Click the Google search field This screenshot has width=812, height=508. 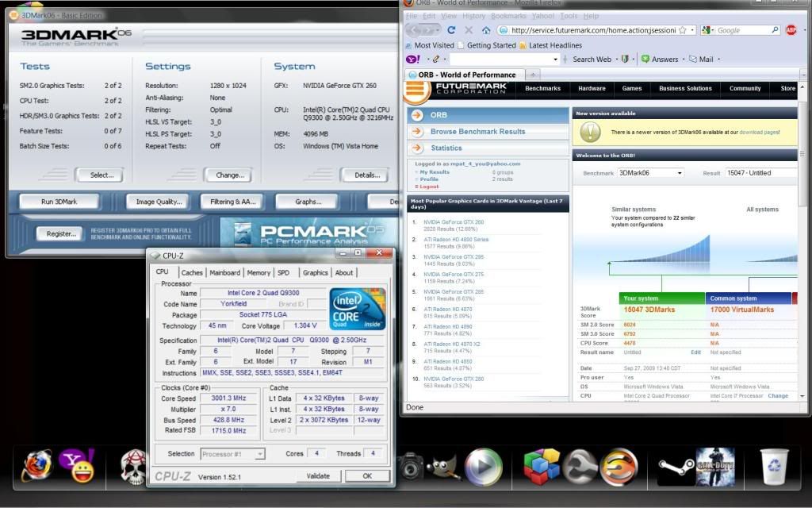pyautogui.click(x=743, y=30)
